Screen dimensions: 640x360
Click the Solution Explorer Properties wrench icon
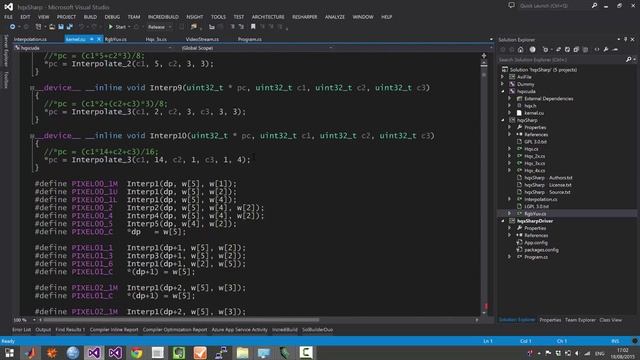(606, 50)
